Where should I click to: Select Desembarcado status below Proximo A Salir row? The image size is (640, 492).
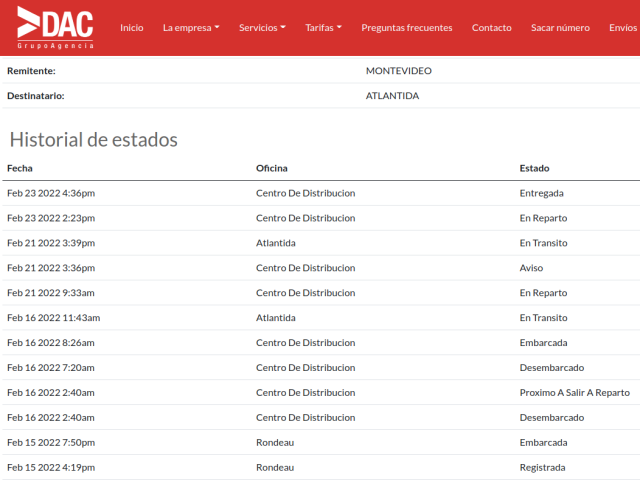coord(551,417)
